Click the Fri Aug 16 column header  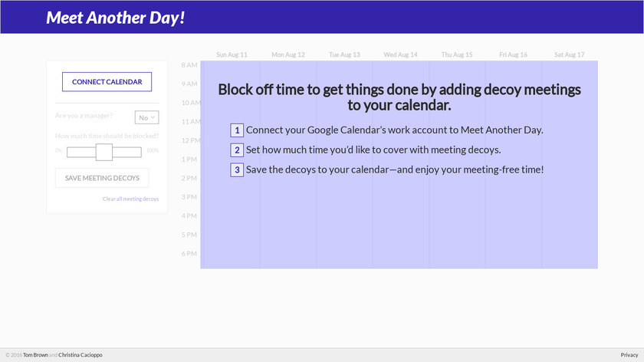point(513,54)
